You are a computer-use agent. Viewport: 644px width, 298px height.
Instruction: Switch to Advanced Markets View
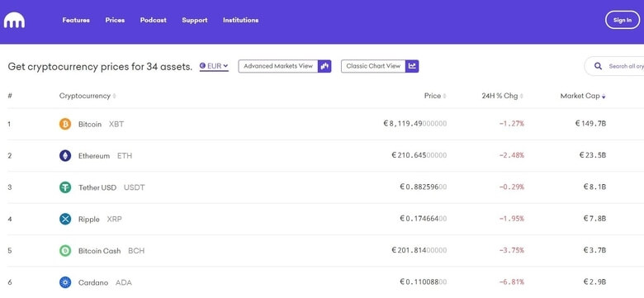(285, 66)
